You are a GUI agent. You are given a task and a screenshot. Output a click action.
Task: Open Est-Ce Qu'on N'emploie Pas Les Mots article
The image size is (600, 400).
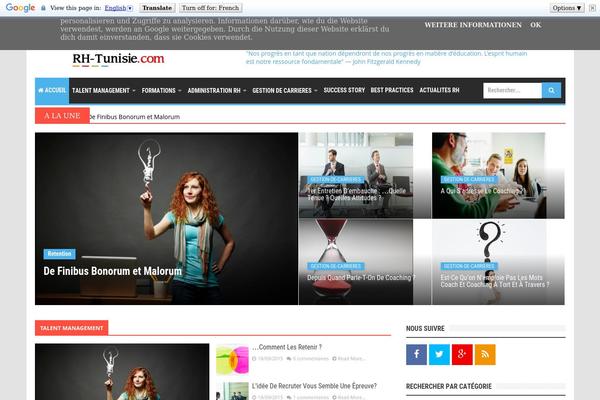click(x=495, y=281)
